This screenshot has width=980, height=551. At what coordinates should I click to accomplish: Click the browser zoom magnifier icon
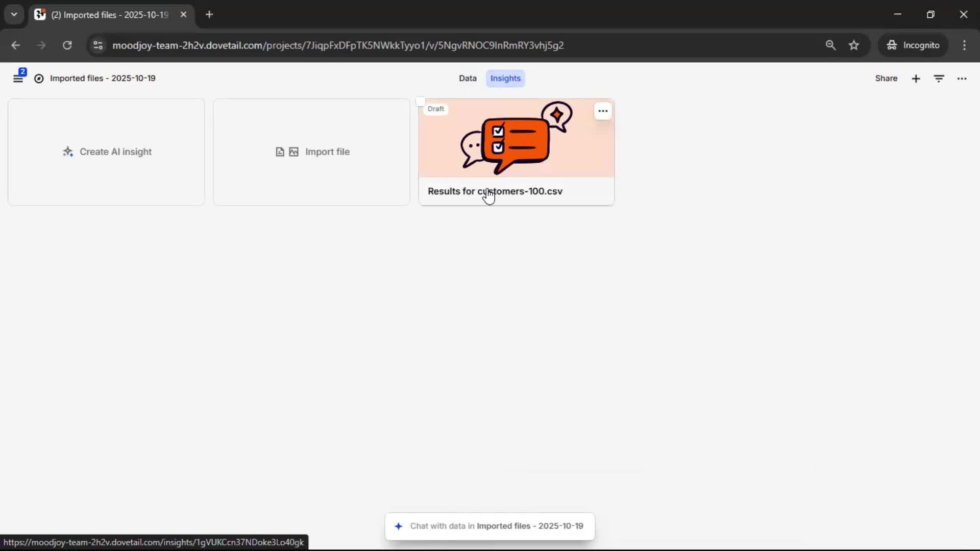click(x=830, y=45)
